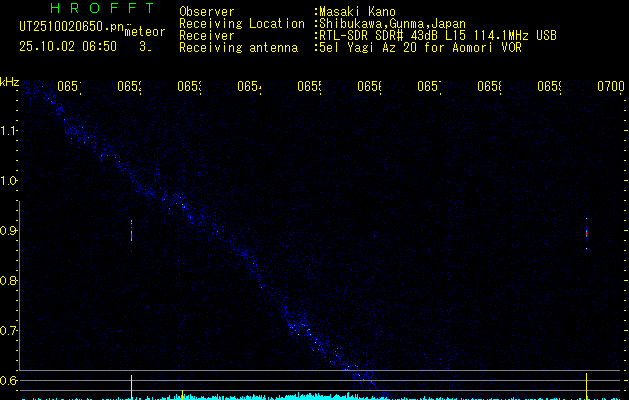The height and width of the screenshot is (400, 629).
Task: Select the file name UT2510020650.pn
Action: tap(71, 27)
